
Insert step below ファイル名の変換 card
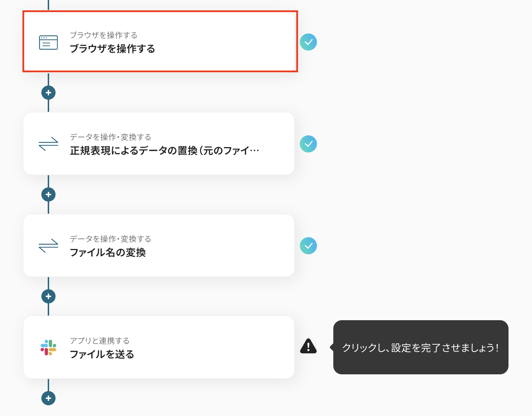click(x=48, y=296)
